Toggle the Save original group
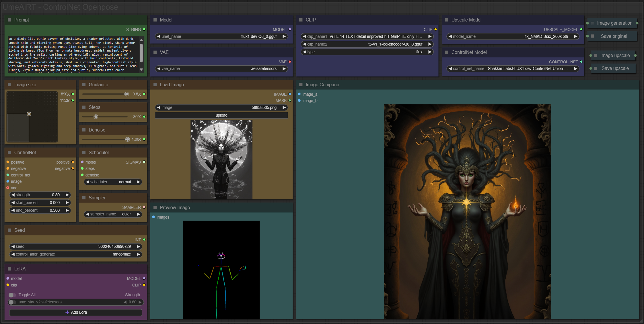 (x=613, y=36)
